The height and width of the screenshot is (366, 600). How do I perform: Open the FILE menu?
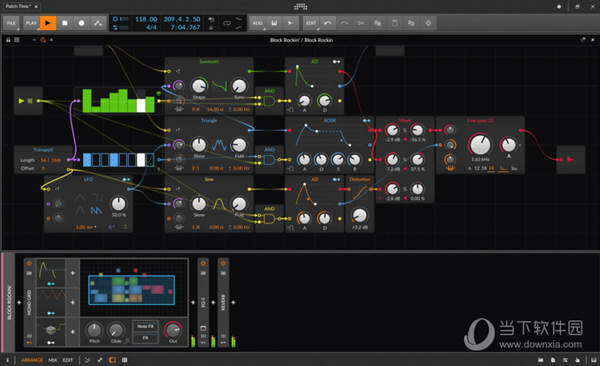tap(11, 23)
